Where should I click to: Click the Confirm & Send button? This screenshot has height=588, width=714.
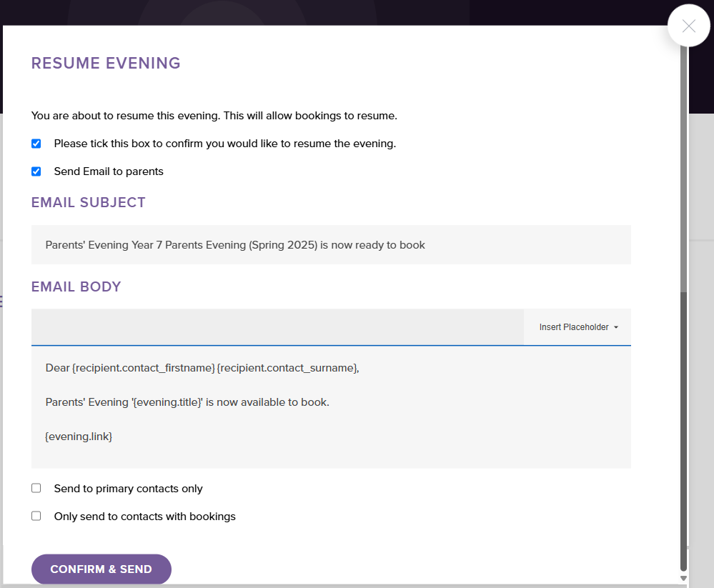101,569
